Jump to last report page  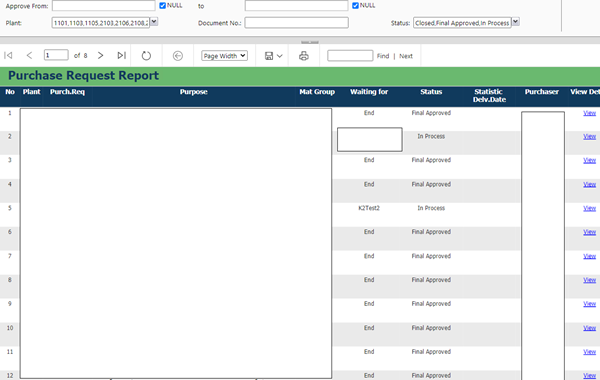click(x=121, y=55)
